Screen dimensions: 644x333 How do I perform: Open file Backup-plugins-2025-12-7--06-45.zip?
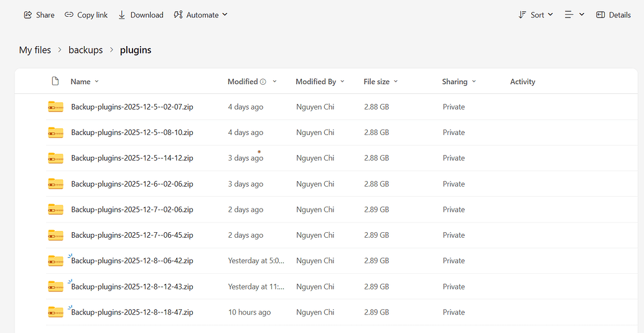[x=133, y=235]
